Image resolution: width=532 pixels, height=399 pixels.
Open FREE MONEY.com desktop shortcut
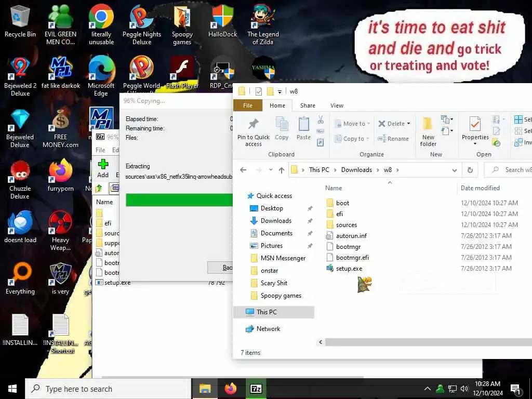pos(60,128)
